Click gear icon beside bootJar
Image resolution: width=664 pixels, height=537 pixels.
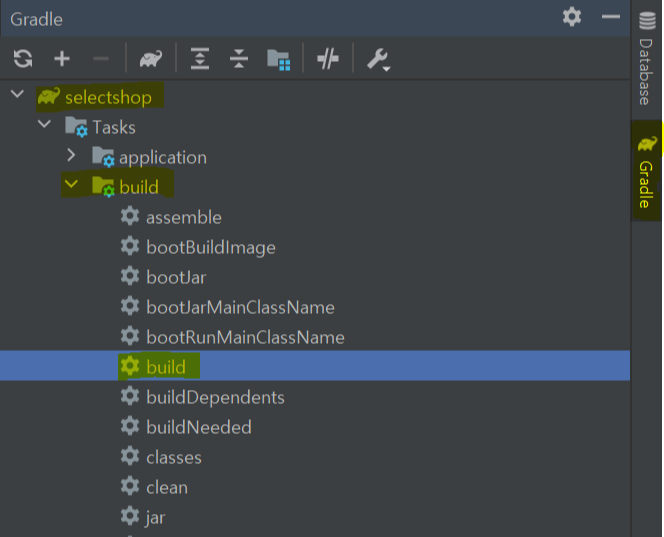(x=130, y=276)
